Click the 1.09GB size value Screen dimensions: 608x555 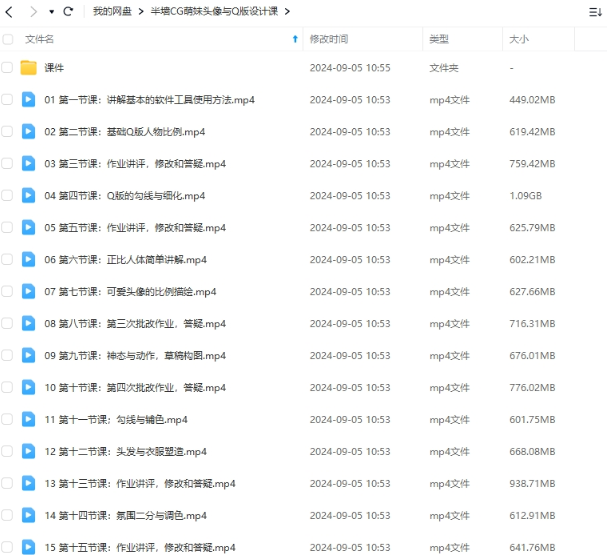pyautogui.click(x=525, y=196)
